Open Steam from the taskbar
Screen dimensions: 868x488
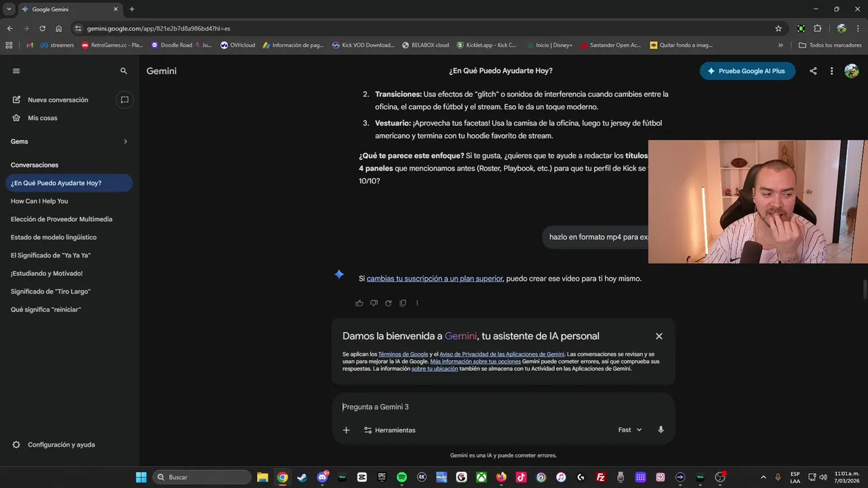pos(302,477)
